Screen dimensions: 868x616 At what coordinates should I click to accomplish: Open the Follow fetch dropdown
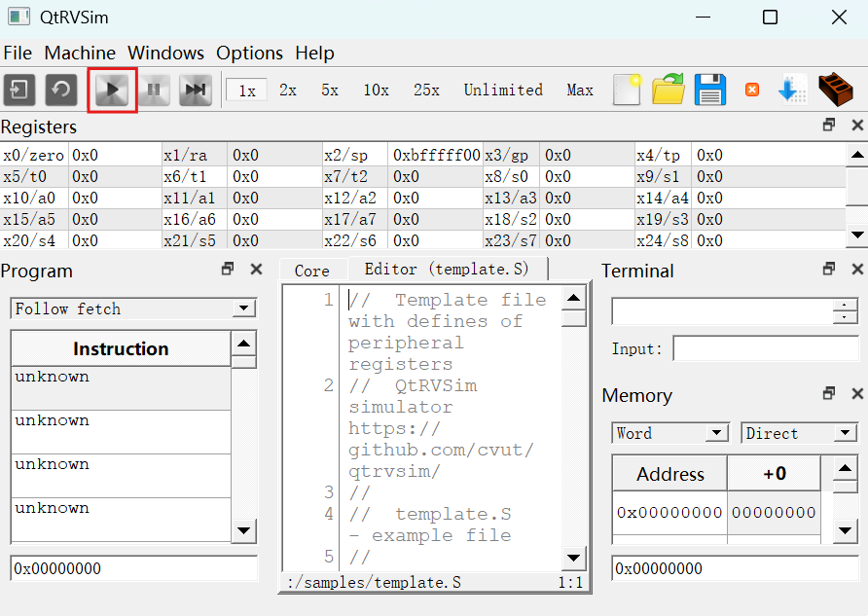click(x=133, y=308)
